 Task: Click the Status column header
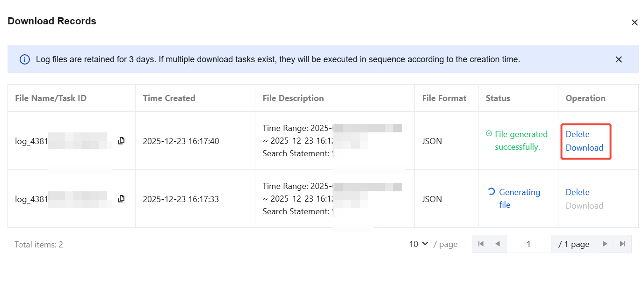(498, 98)
